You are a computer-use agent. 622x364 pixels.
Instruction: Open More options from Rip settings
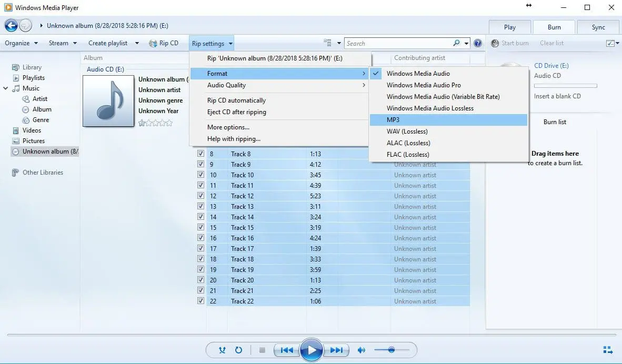click(x=279, y=127)
